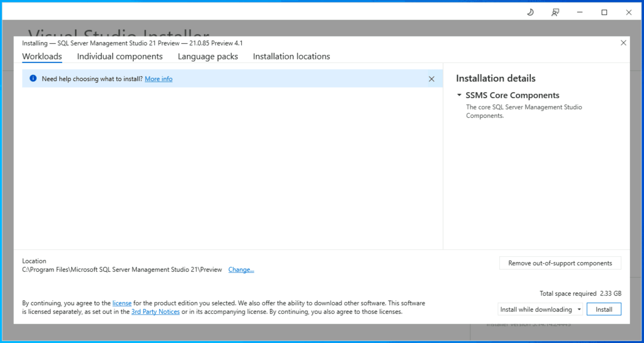
Task: Click Remove out-of-support components
Action: pos(560,263)
